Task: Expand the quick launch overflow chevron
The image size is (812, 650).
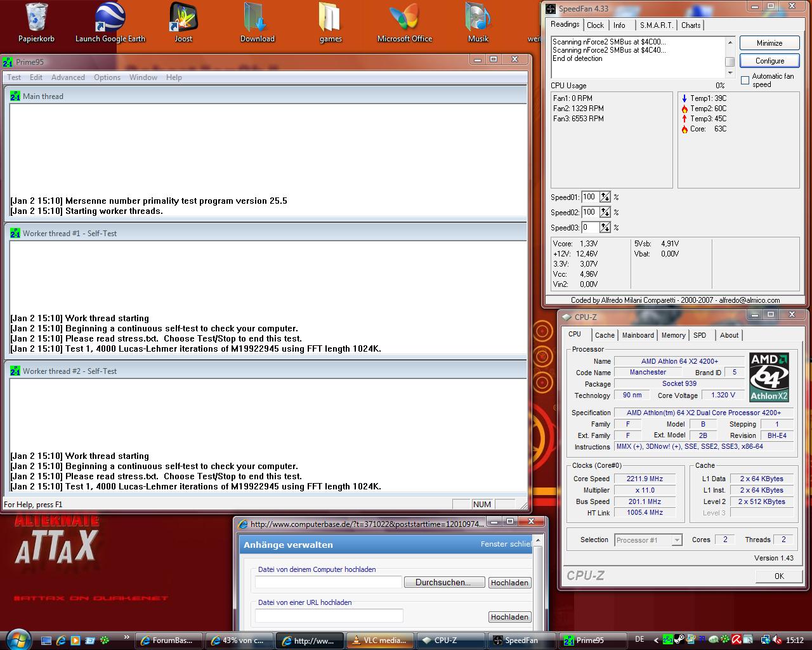Action: pos(126,637)
